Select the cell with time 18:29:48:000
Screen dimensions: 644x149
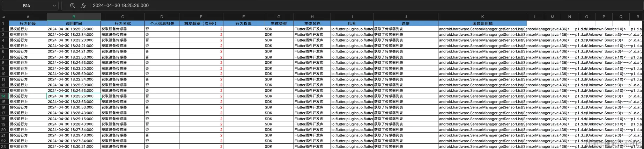coord(74,135)
